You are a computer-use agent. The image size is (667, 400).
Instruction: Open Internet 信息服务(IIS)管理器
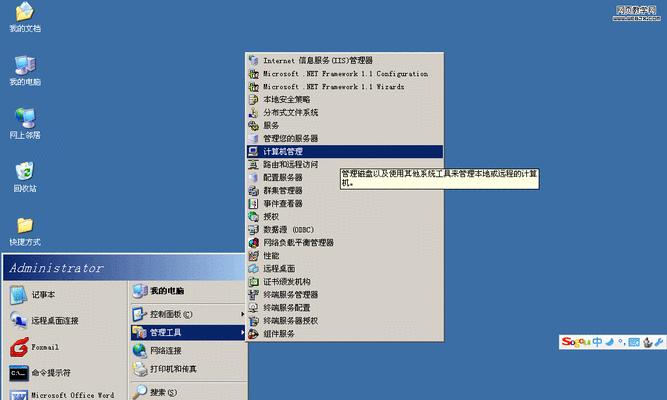345,60
